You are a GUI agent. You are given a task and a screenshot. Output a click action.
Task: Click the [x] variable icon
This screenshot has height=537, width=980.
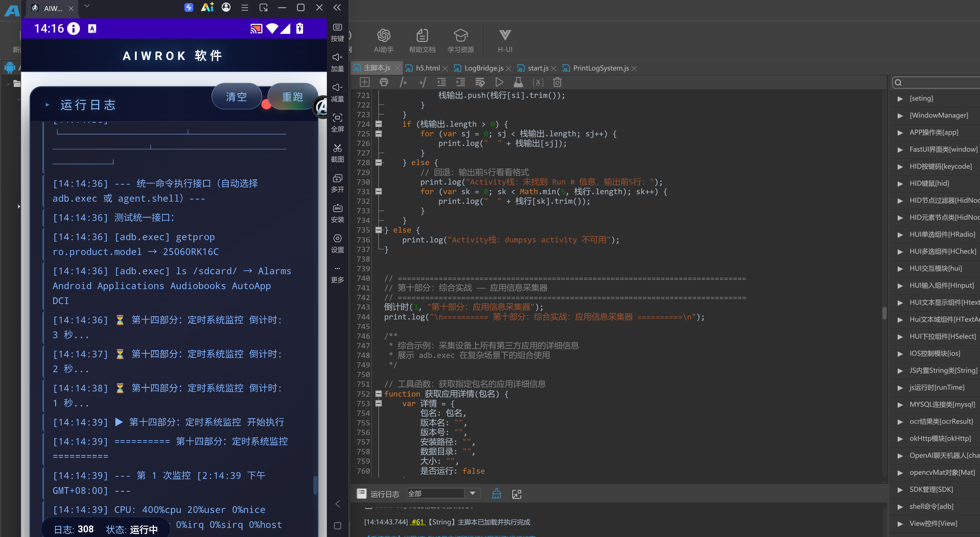[538, 82]
